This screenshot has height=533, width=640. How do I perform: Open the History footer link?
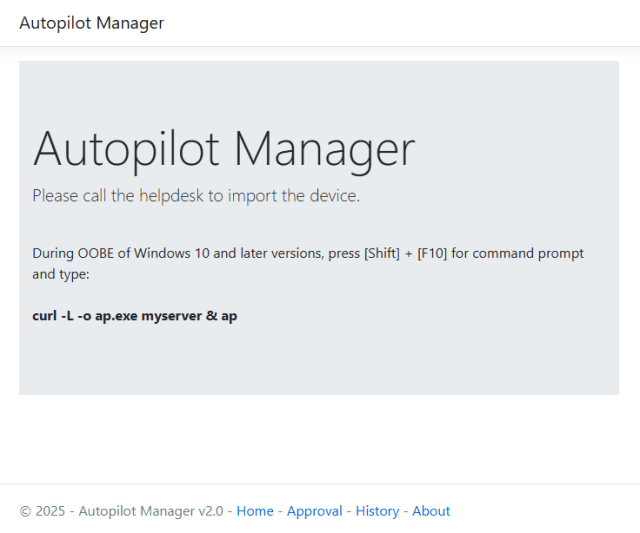[x=378, y=511]
